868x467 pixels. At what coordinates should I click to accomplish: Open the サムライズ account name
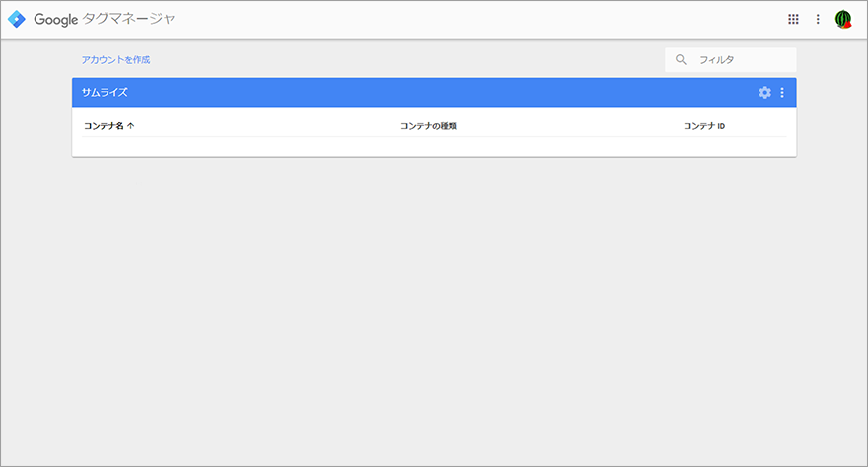(x=105, y=93)
